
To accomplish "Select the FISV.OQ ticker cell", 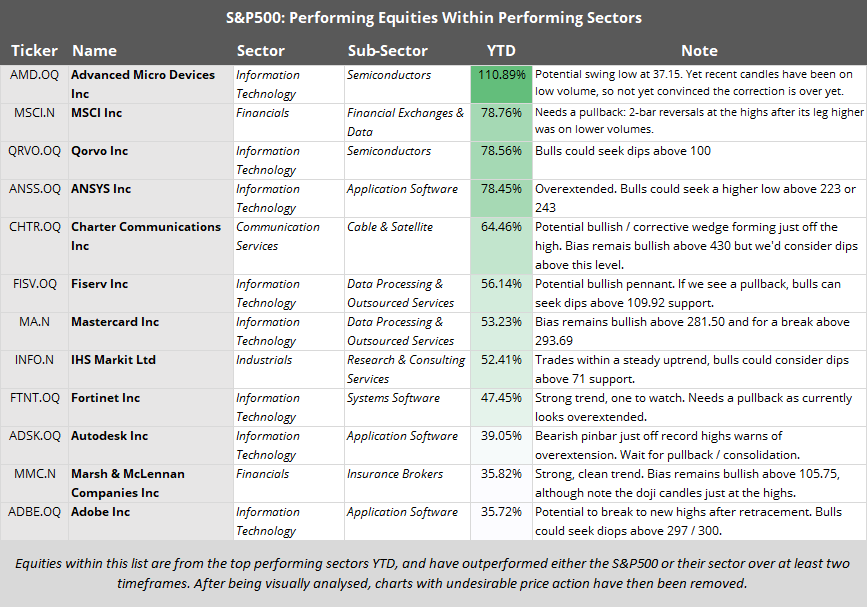I will click(x=33, y=284).
